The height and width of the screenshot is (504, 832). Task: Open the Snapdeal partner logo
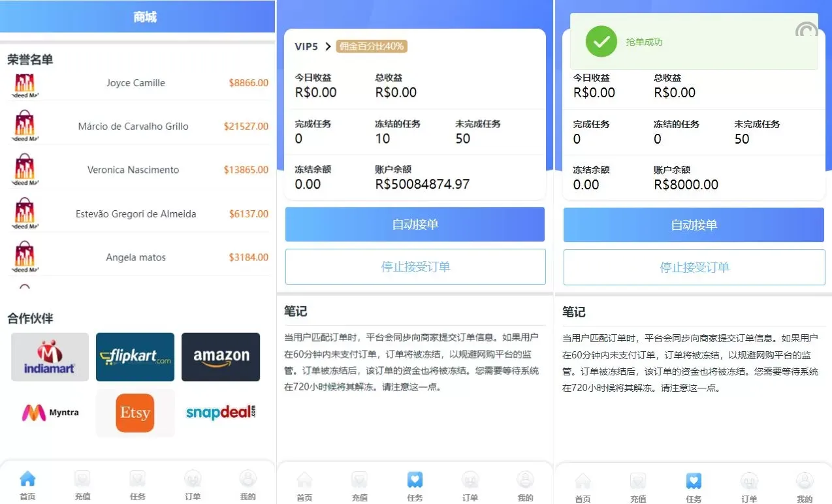(221, 413)
